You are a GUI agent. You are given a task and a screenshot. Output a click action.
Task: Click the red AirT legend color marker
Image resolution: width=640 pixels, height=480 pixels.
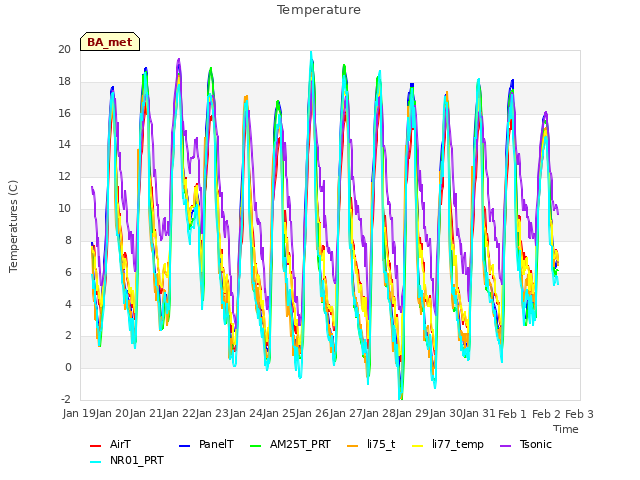tap(95, 446)
